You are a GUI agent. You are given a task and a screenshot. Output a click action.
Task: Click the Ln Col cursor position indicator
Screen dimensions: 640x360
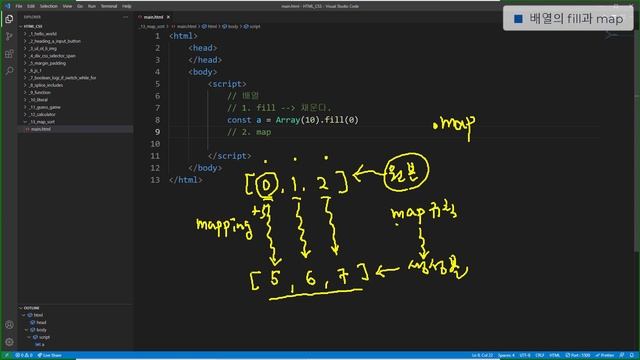(482, 355)
